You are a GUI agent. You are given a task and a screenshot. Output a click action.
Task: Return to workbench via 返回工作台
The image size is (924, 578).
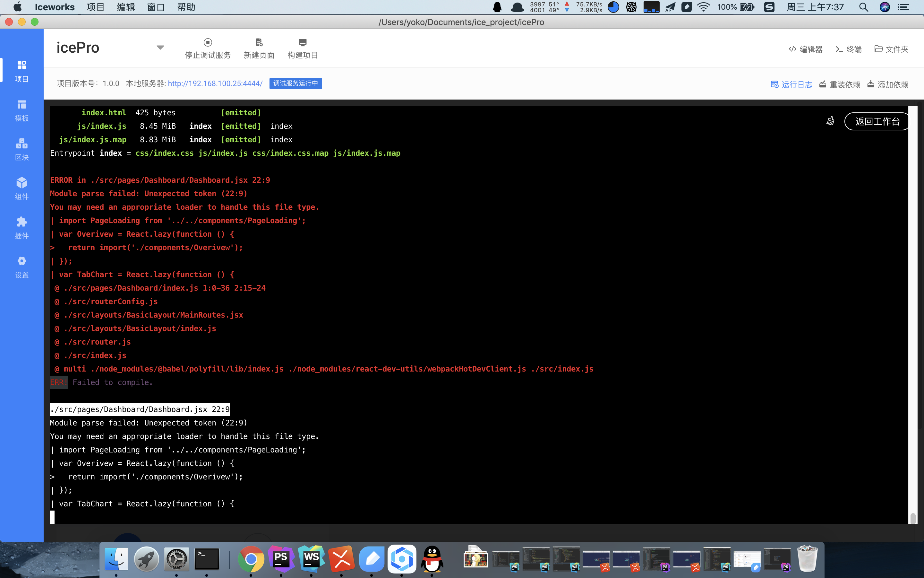(877, 122)
